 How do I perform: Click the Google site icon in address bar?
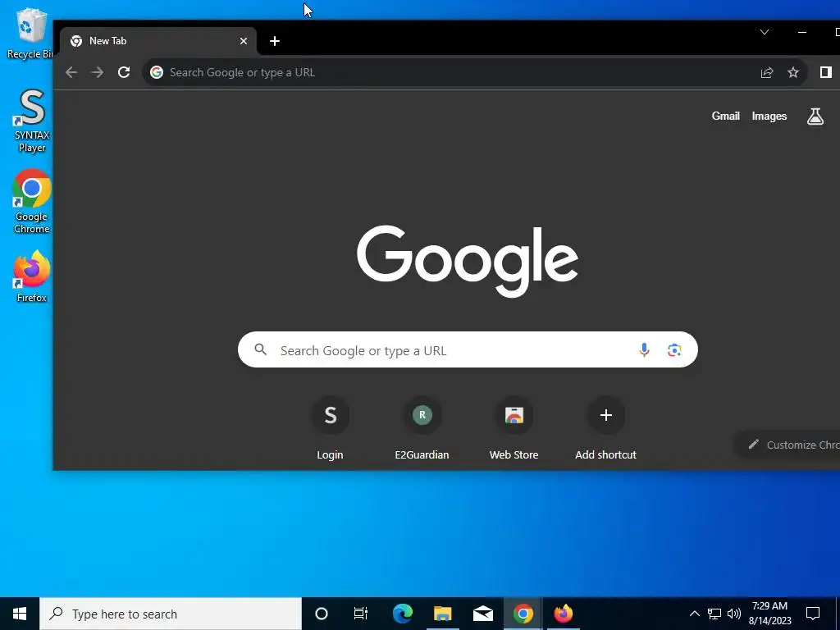click(157, 72)
